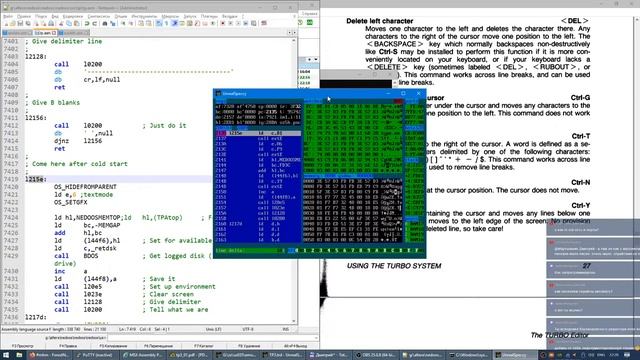The width and height of the screenshot is (640, 360).
Task: Toggle macro recording with red Record button
Action: tap(223, 23)
